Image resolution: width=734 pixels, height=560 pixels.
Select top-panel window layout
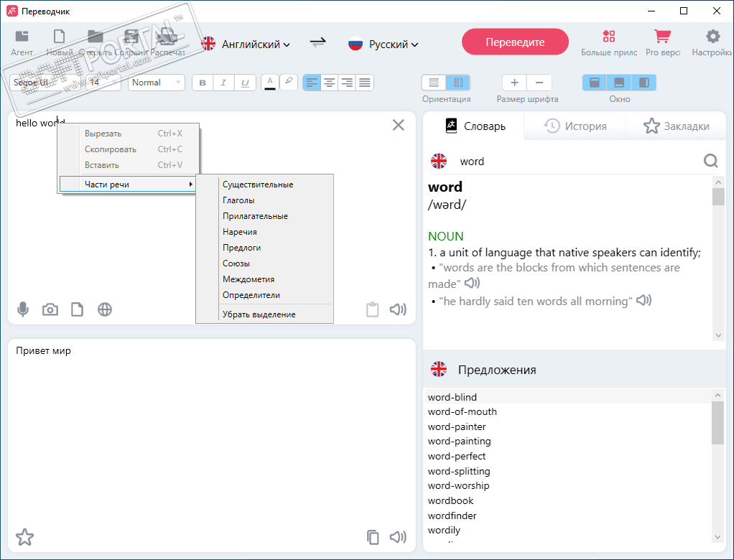595,83
